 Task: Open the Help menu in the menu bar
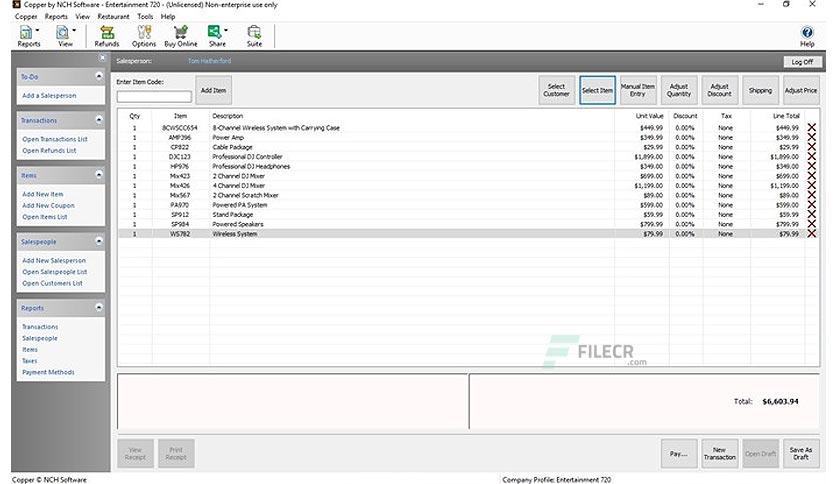168,17
